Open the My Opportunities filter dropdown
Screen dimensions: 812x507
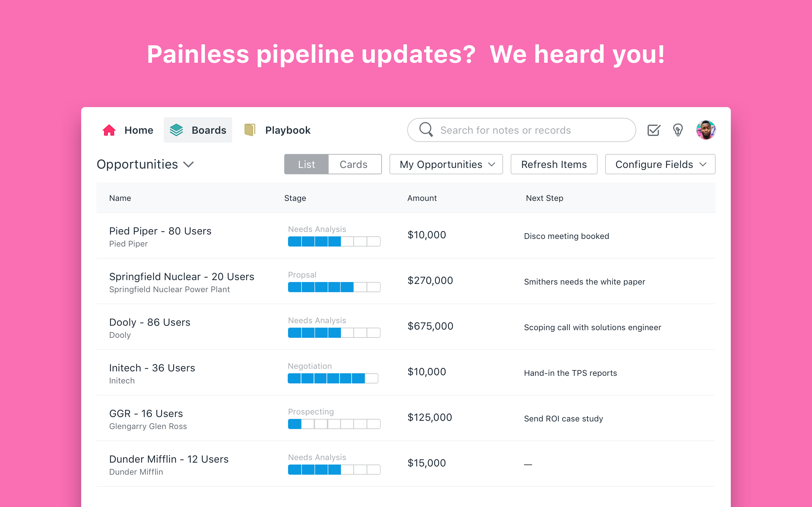point(446,164)
